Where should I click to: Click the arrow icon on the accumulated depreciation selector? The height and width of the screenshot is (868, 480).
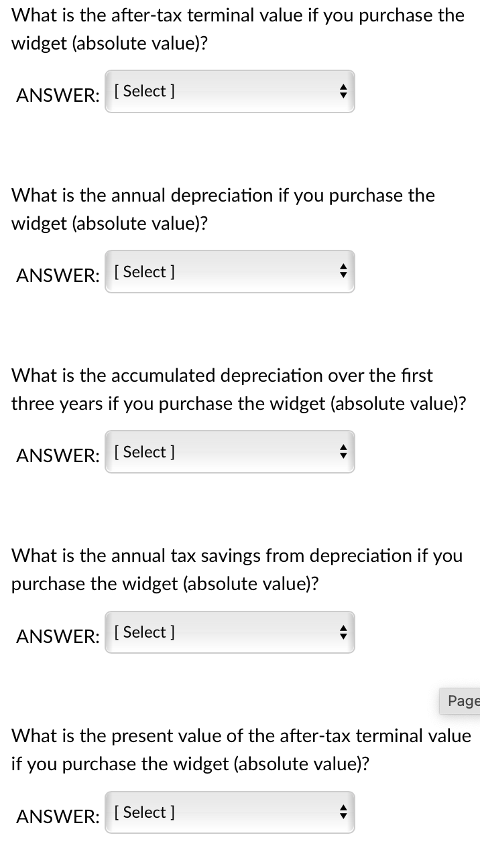[x=343, y=451]
